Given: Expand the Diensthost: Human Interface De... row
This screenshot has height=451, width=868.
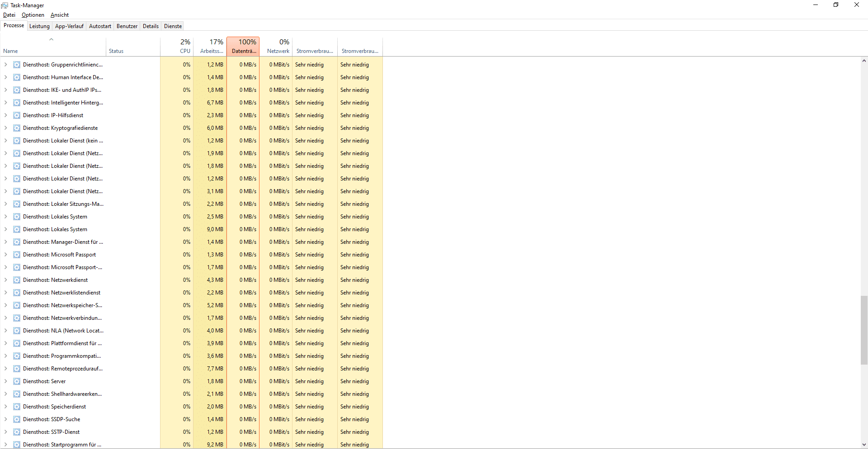Looking at the screenshot, I should point(6,77).
